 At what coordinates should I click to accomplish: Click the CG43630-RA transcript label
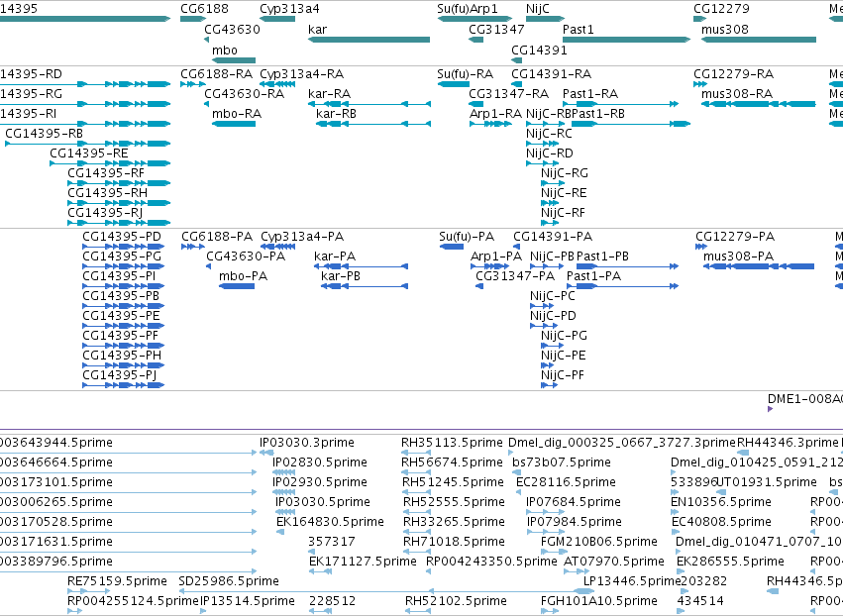(244, 94)
